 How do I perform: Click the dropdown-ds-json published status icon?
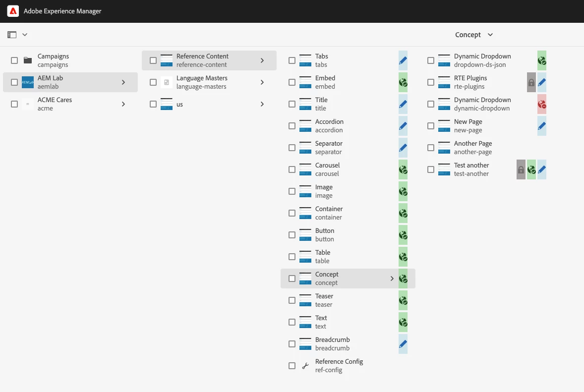click(542, 60)
